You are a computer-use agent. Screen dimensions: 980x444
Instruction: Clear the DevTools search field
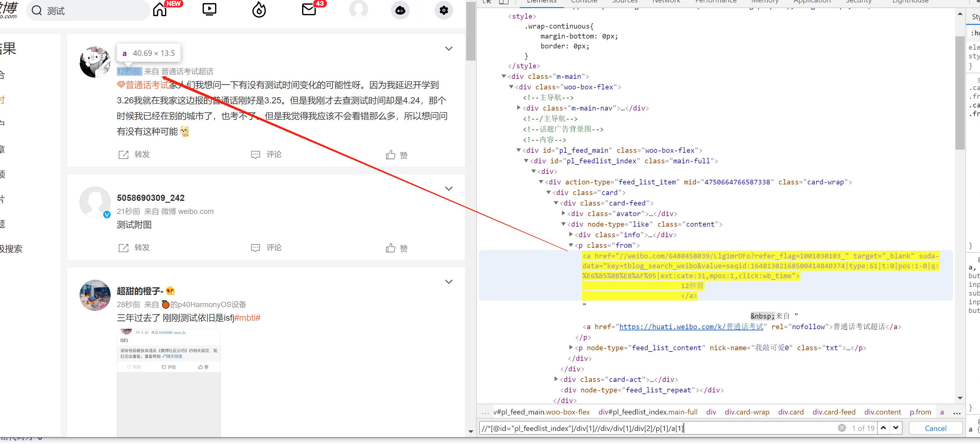[842, 428]
